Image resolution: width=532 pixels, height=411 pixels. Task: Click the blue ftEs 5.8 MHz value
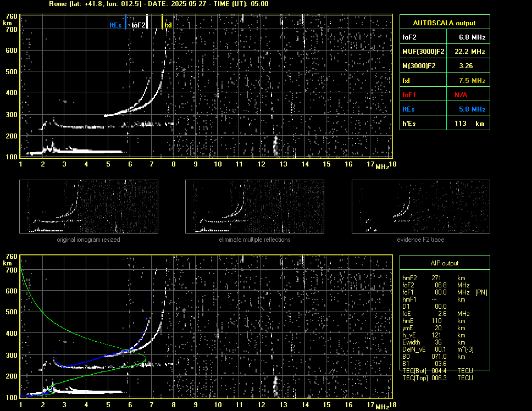point(472,109)
